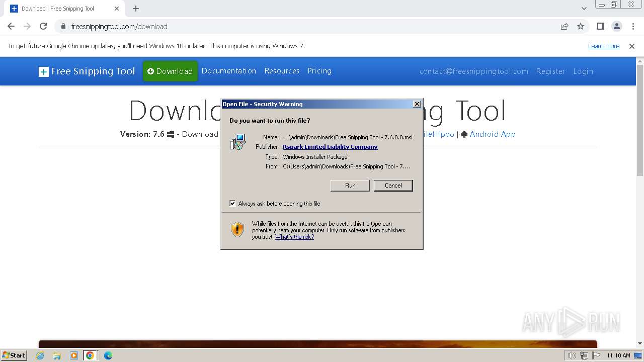The image size is (644, 362).
Task: Open the Register link
Action: [550, 71]
